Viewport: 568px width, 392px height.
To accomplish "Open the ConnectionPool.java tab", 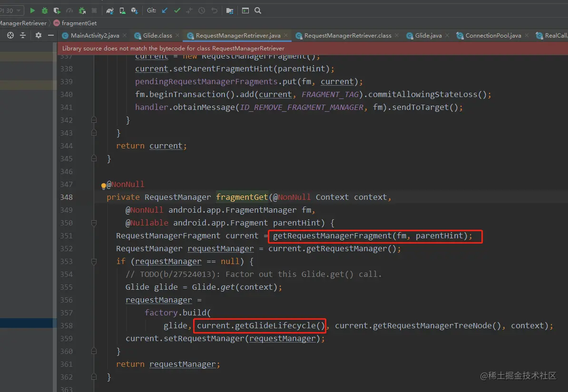I will click(493, 36).
